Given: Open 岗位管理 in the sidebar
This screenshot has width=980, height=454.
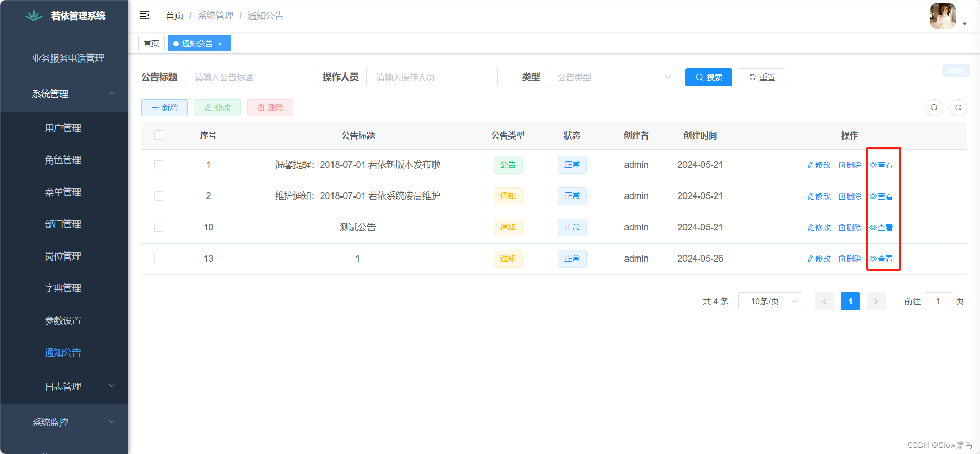Looking at the screenshot, I should point(64,256).
